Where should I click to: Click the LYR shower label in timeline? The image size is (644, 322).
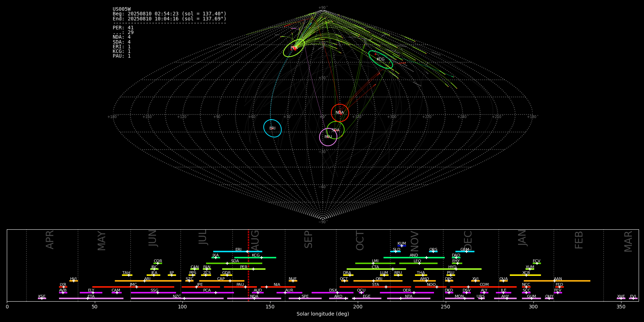63,285
